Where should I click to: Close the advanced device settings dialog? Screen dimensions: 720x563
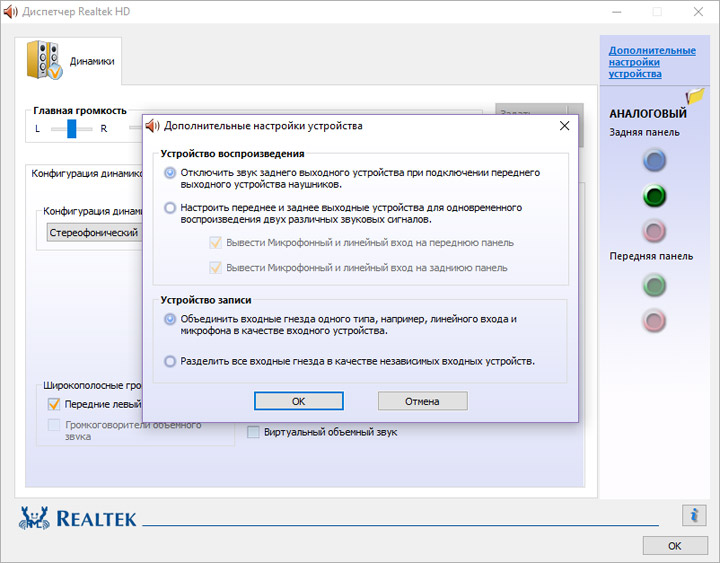coord(564,125)
